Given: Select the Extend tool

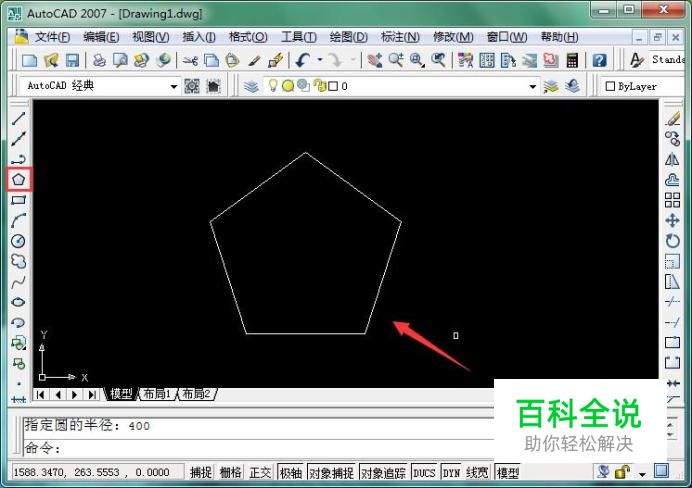Looking at the screenshot, I should 673,323.
